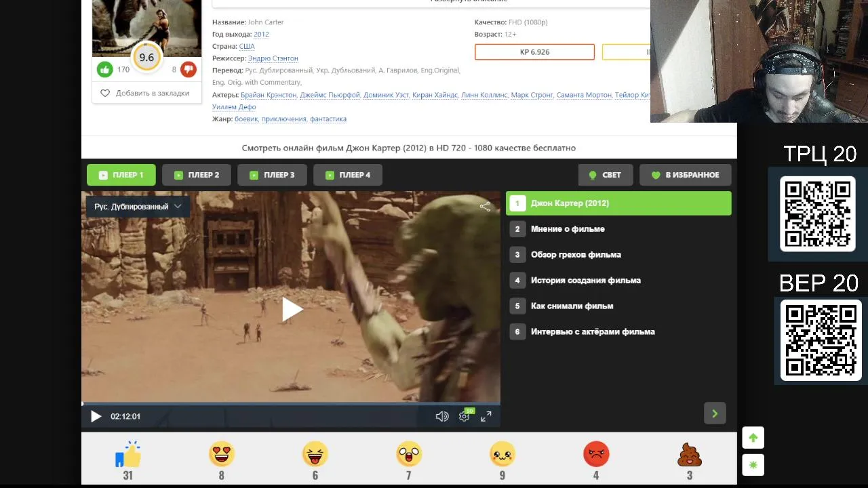Select playlist item Мнение о фильме
868x488 pixels.
(x=618, y=229)
